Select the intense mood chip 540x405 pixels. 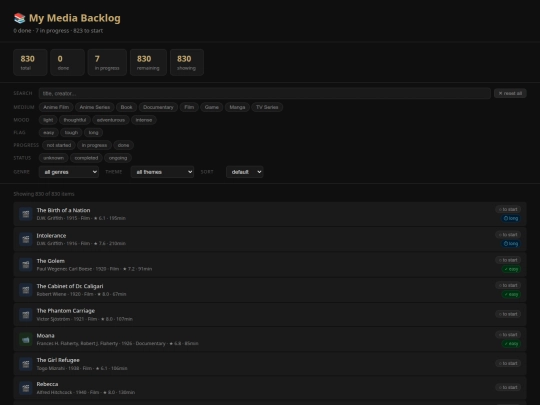pyautogui.click(x=144, y=120)
